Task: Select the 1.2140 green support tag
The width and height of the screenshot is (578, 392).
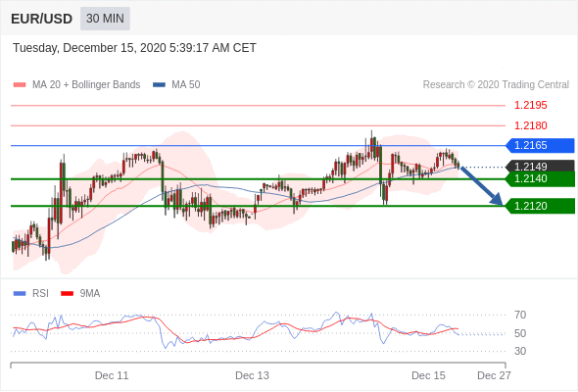Action: click(x=540, y=179)
